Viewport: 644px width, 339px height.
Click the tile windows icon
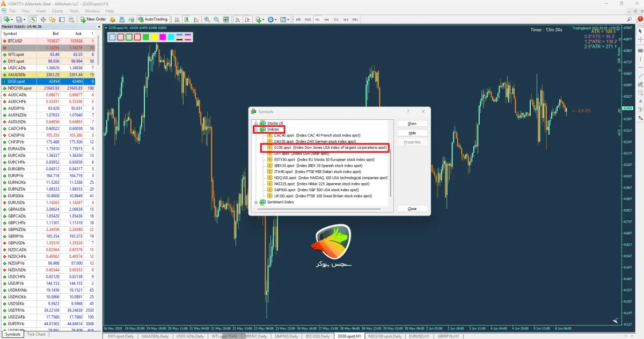tap(226, 19)
